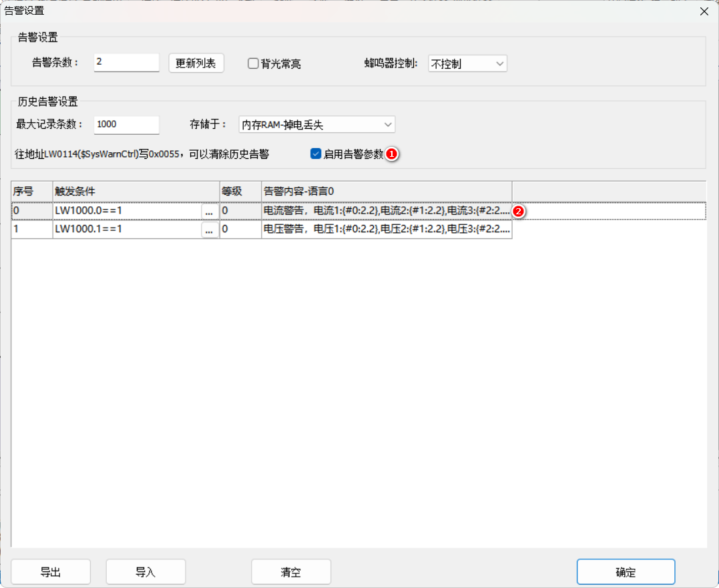The image size is (719, 588).
Task: Focus the 最大记录条数 input field
Action: (x=126, y=125)
